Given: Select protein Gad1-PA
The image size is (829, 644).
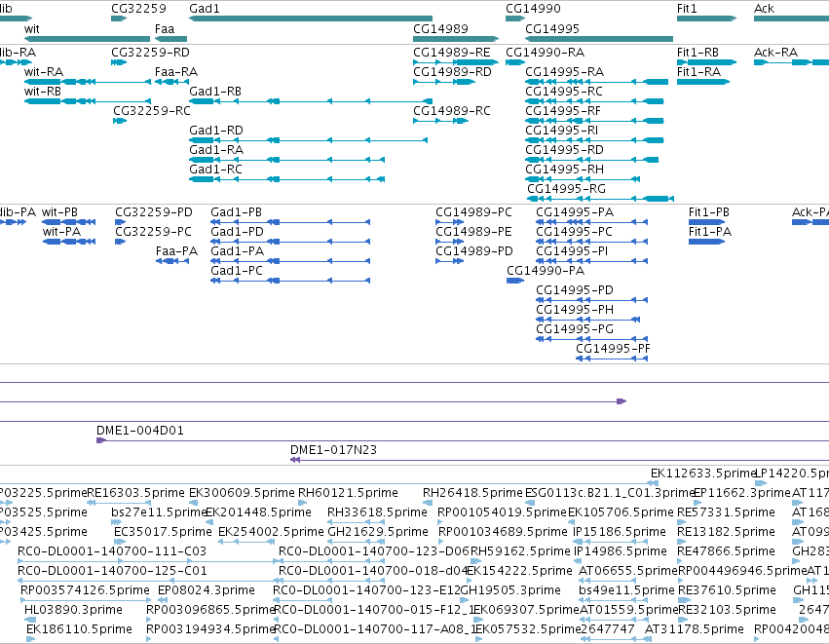Looking at the screenshot, I should [x=290, y=261].
